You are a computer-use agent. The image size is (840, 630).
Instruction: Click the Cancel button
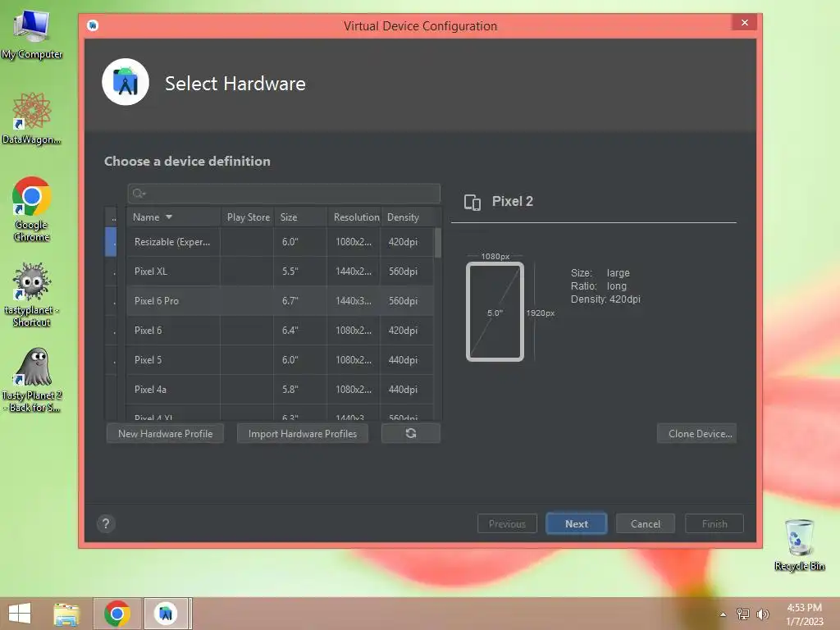(x=645, y=523)
